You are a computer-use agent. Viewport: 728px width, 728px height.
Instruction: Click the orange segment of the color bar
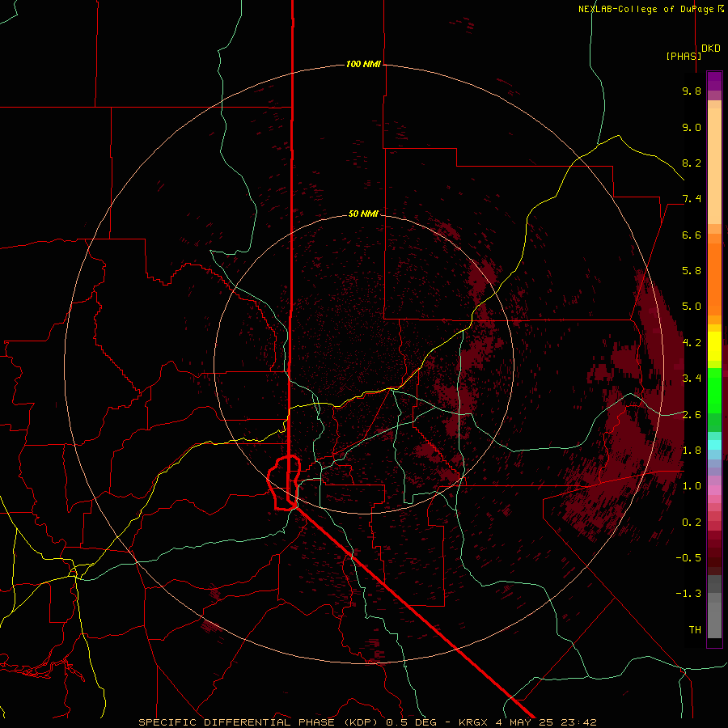click(x=714, y=274)
